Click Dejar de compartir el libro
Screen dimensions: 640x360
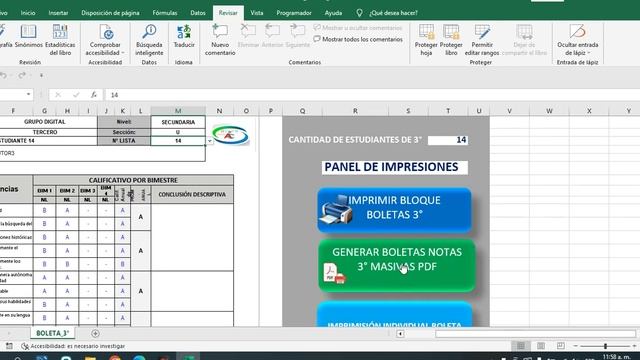tap(524, 40)
